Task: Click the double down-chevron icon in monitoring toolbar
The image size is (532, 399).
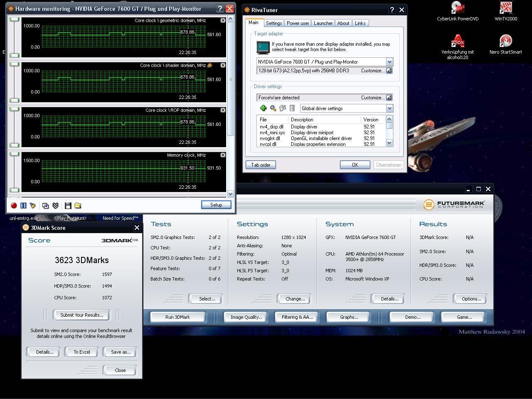Action: [x=55, y=205]
